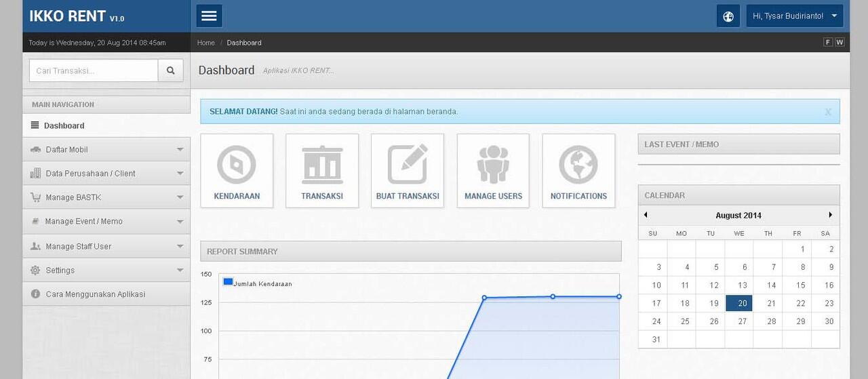
Task: Expand Manage BASTK dropdown arrow
Action: tap(180, 197)
